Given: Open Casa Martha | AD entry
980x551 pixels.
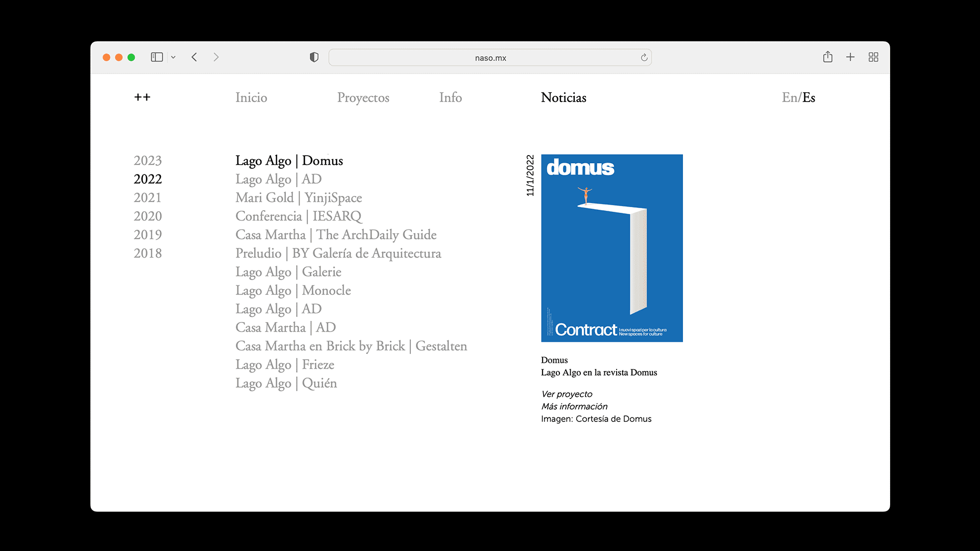Looking at the screenshot, I should 285,328.
